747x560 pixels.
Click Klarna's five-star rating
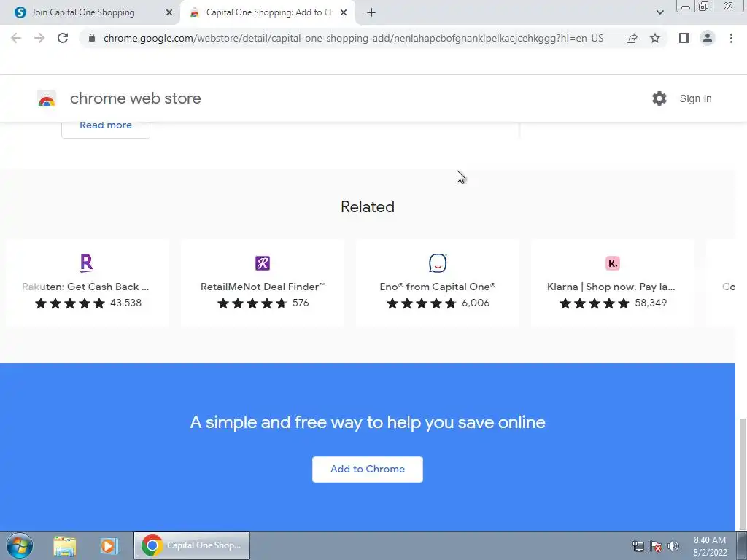[x=595, y=303]
